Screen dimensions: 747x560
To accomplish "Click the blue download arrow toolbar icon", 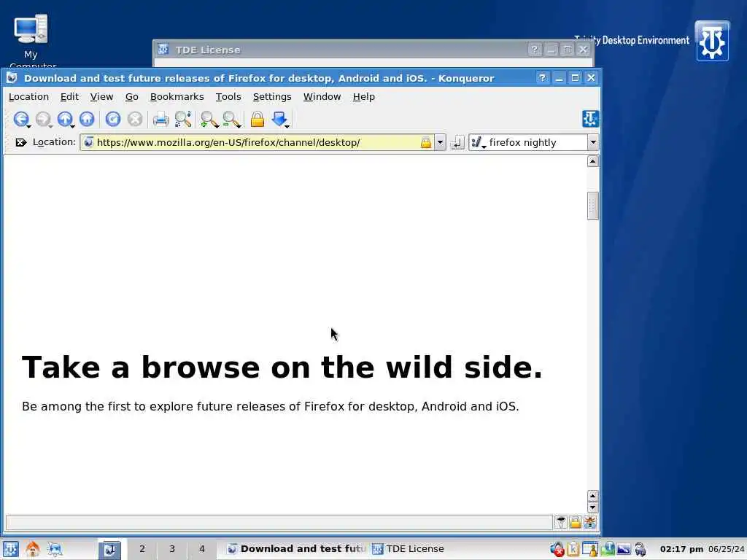I will 279,119.
